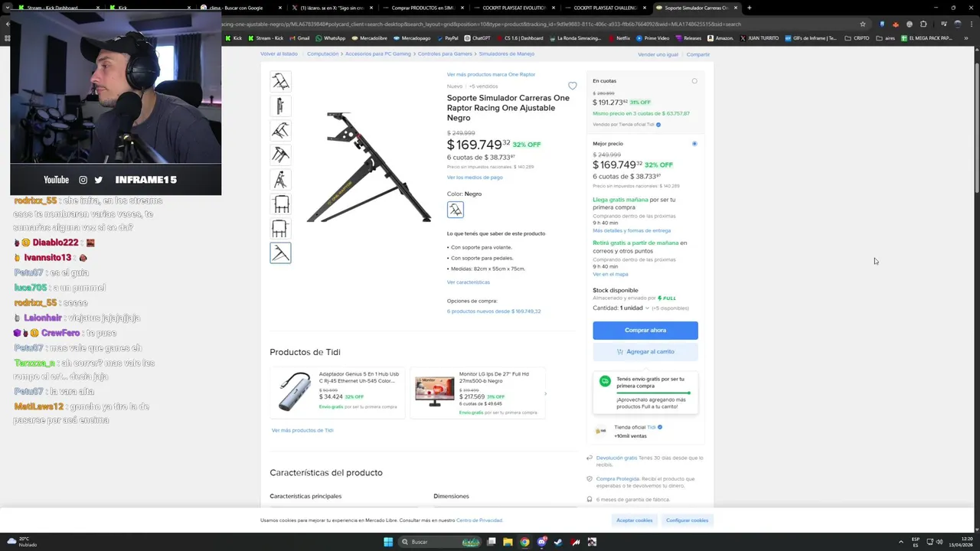The image size is (980, 551).
Task: Open Steam from the taskbar
Action: pos(558,542)
